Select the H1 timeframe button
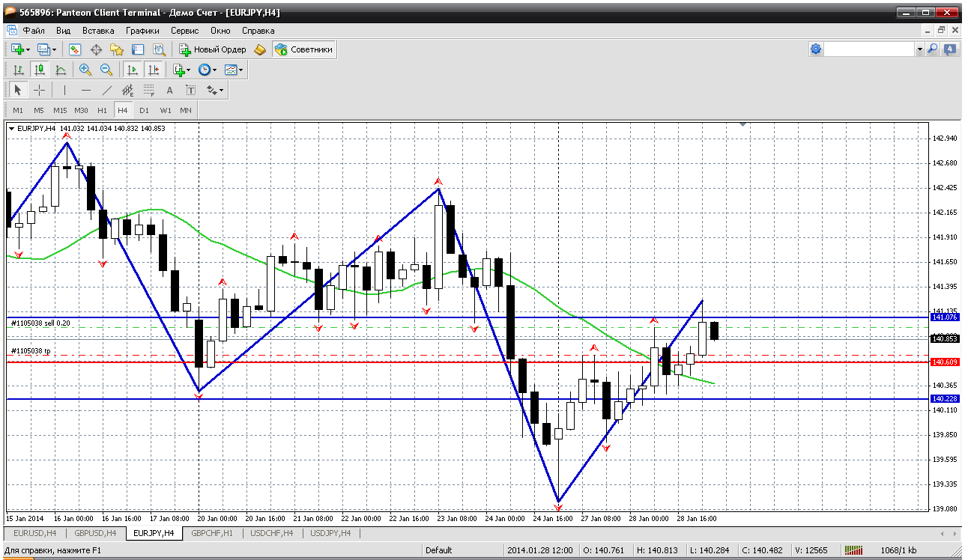Screen dimensions: 965x560 (x=102, y=110)
